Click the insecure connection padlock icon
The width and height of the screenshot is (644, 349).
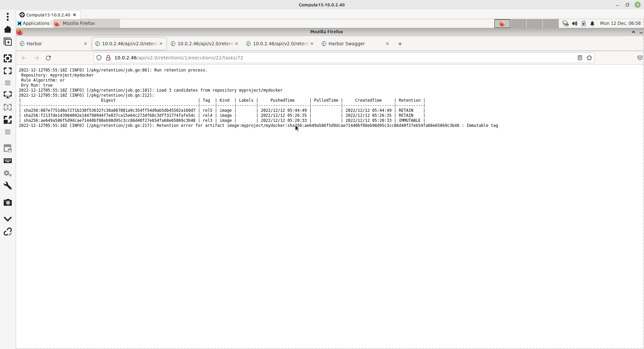(x=108, y=58)
